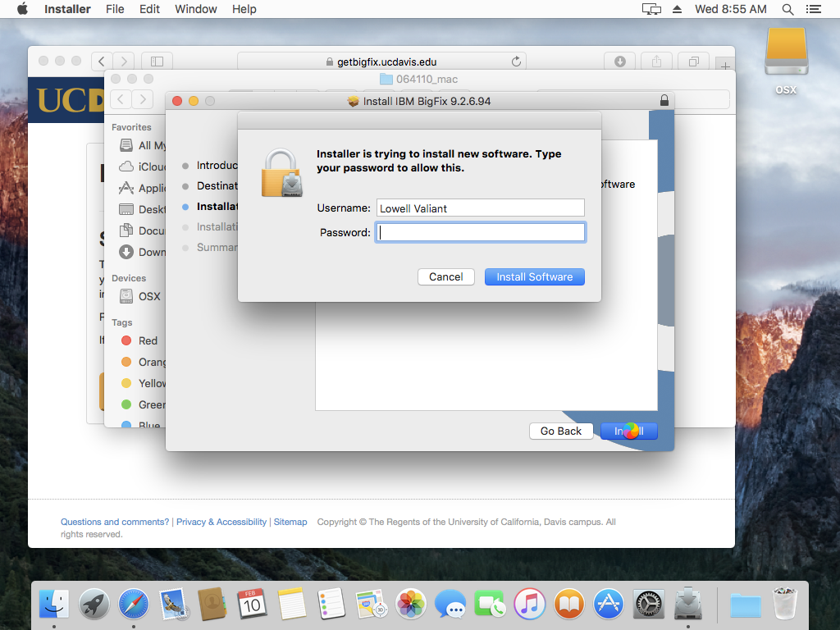Open the Sitemap link
This screenshot has height=630, width=840.
click(290, 522)
